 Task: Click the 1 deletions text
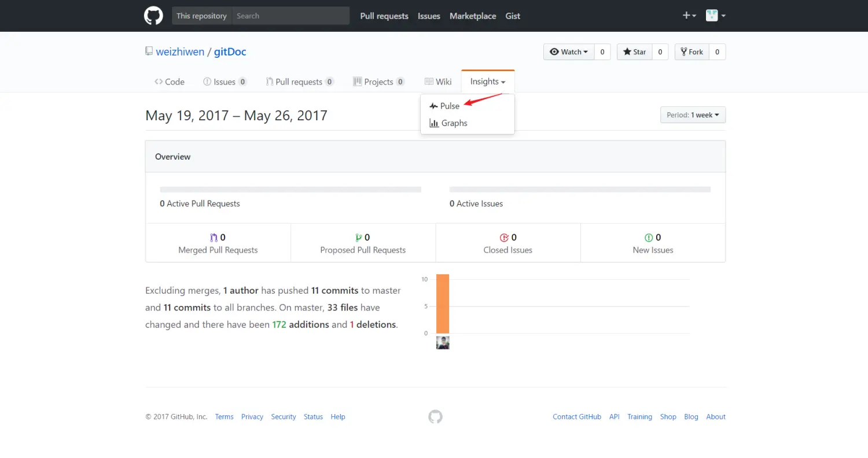373,324
